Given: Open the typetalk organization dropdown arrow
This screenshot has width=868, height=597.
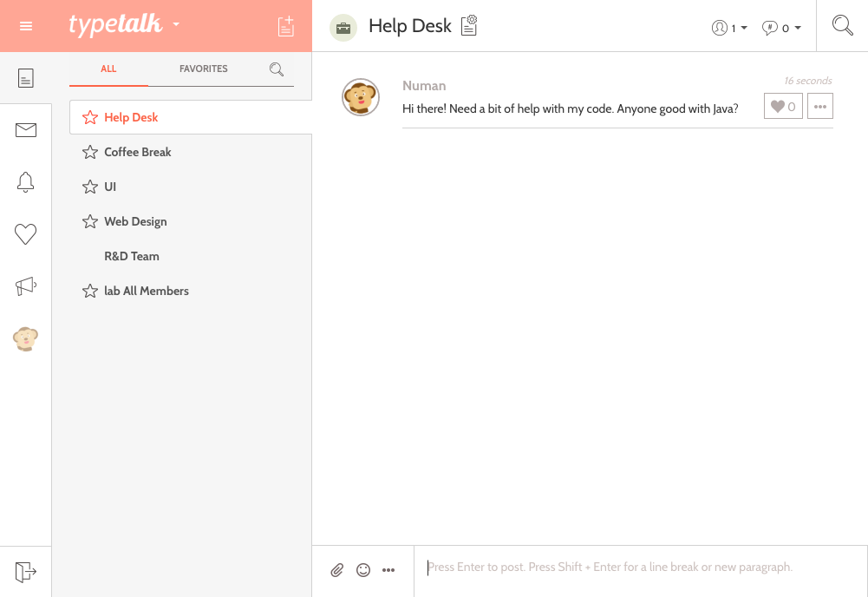Looking at the screenshot, I should [x=176, y=24].
